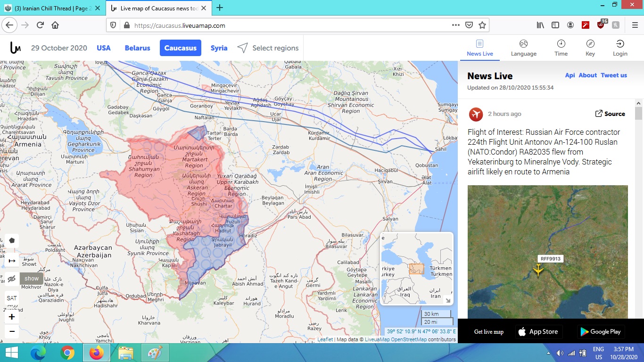Viewport: 644px width, 362px height.
Task: Select the distance measure tool on map
Action: tap(12, 260)
